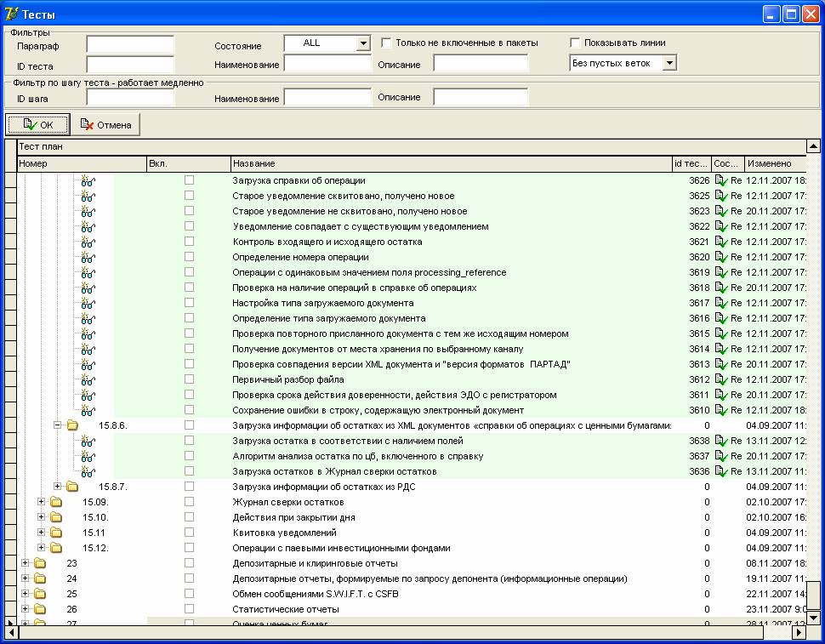Click glasses icon for test 3620
This screenshot has width=825, height=644.
pyautogui.click(x=88, y=257)
